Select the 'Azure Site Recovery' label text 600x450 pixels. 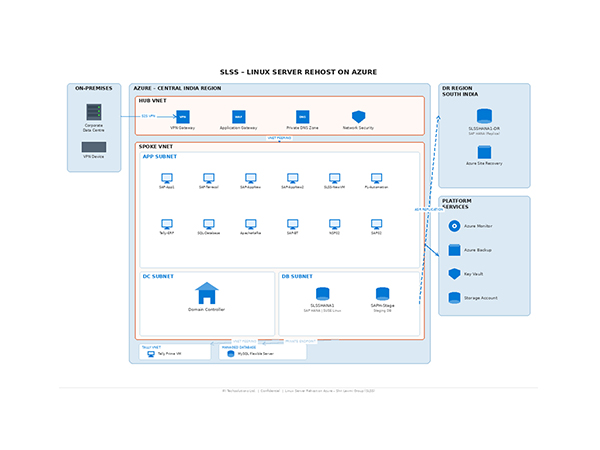[x=484, y=163]
